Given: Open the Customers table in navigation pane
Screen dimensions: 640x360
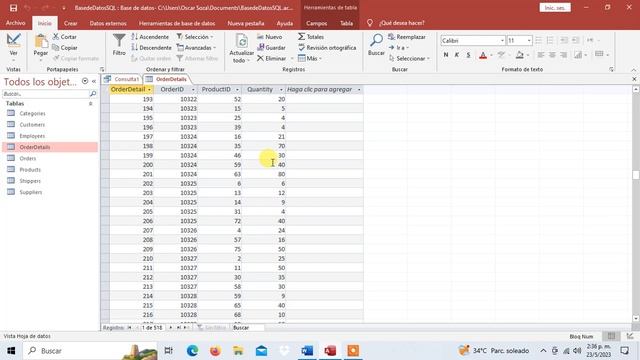Looking at the screenshot, I should coord(32,124).
